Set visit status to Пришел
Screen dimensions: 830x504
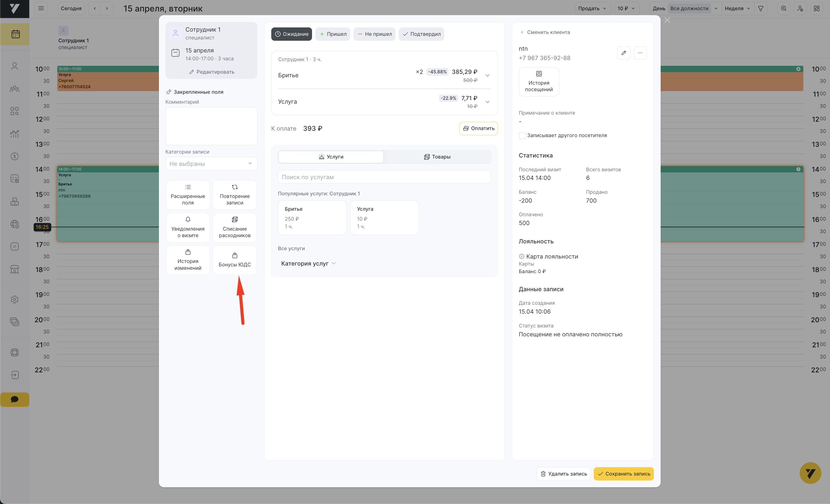click(x=333, y=34)
